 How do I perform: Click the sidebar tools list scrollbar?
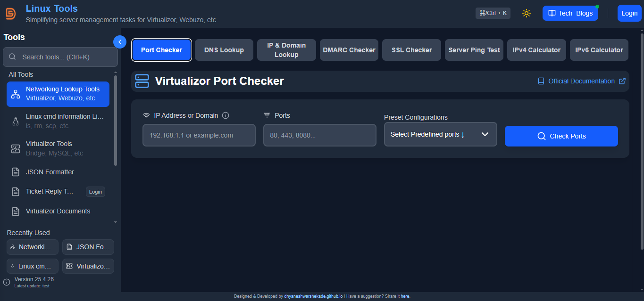[116, 121]
